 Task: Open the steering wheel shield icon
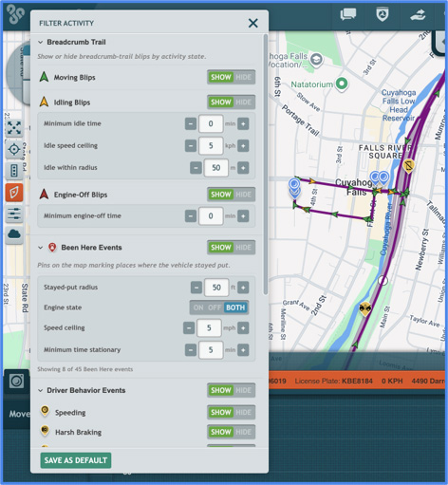(x=383, y=14)
